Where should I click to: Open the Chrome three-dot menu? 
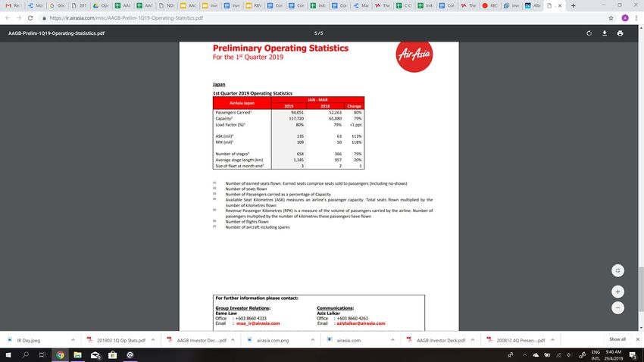pyautogui.click(x=636, y=18)
